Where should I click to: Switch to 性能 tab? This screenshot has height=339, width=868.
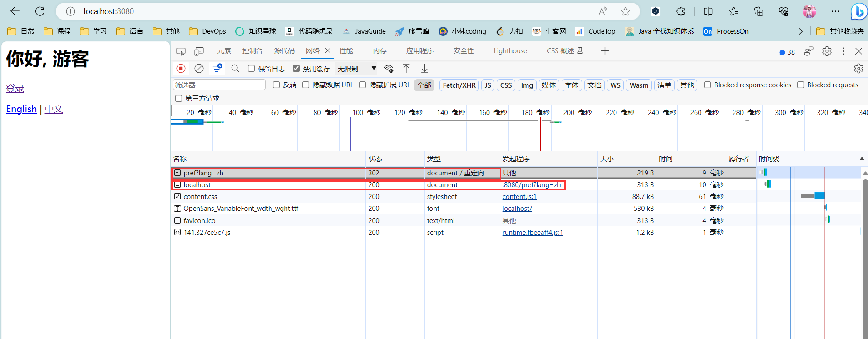pos(346,51)
